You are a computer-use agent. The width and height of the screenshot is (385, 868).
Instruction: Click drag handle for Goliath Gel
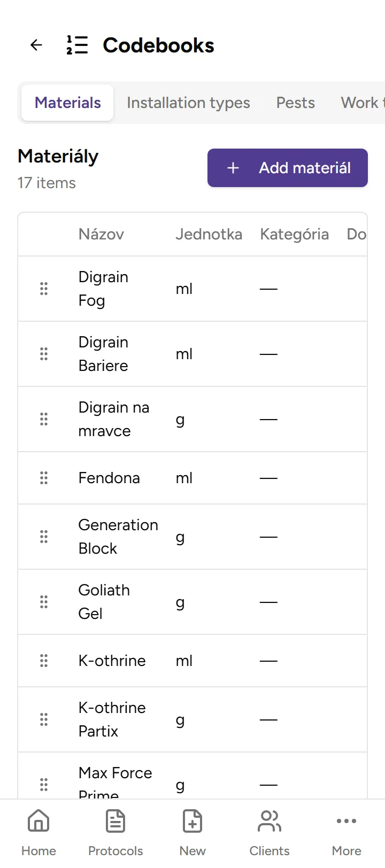coord(44,602)
